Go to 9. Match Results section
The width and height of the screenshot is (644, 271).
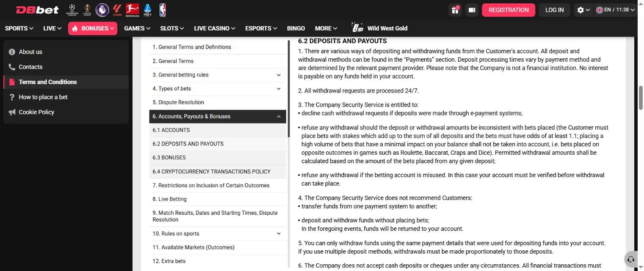(x=218, y=216)
